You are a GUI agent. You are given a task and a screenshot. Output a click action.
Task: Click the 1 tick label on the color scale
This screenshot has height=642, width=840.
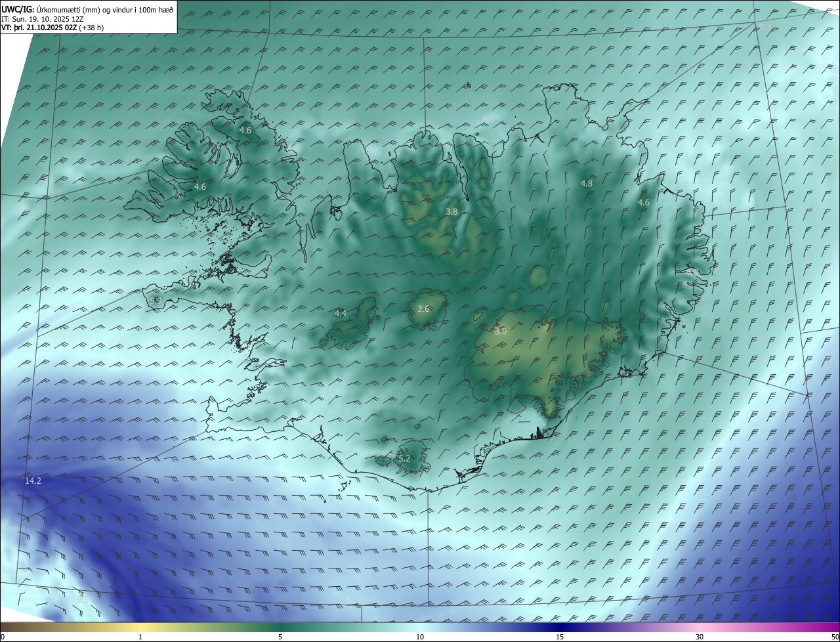[x=140, y=637]
